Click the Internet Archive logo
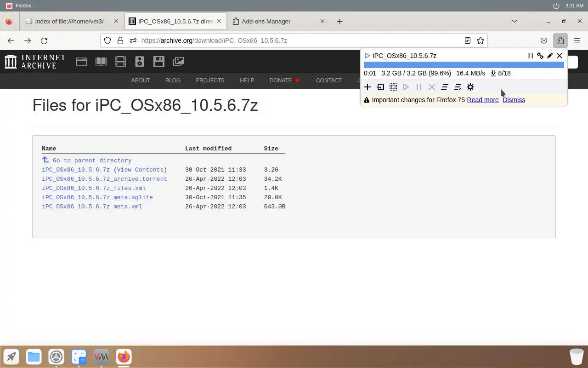This screenshot has width=588, height=368. pyautogui.click(x=35, y=62)
